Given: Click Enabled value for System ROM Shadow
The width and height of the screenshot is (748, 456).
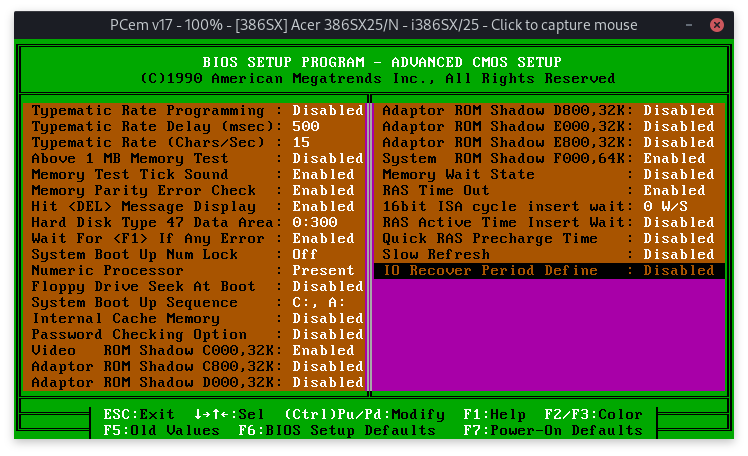Looking at the screenshot, I should [x=674, y=159].
